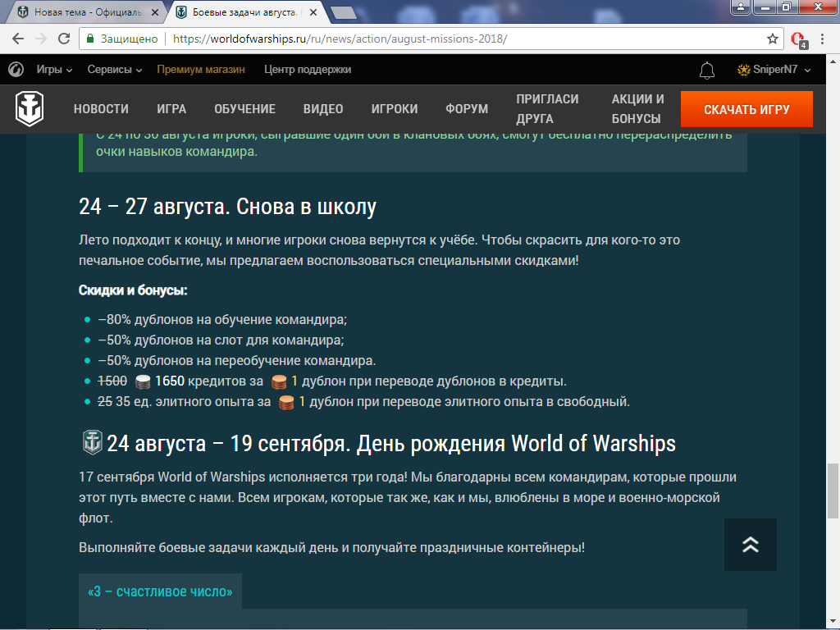Switch to the 'Новая тема' browser tab

85,12
